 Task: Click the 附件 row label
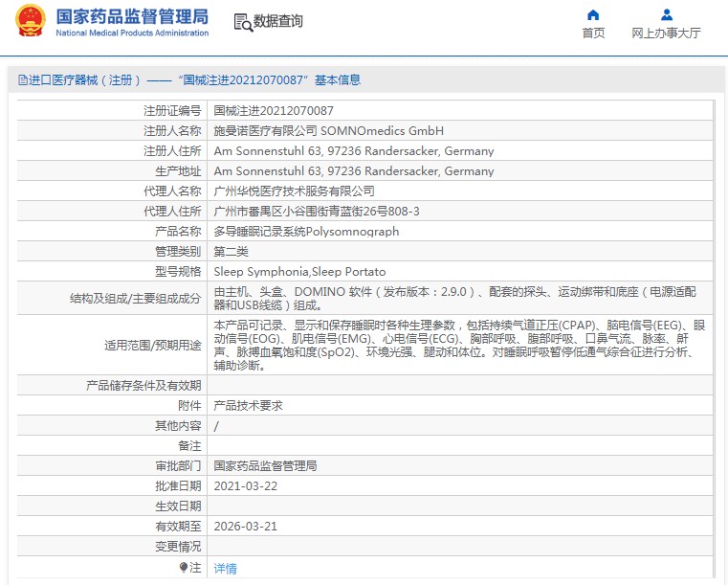tap(190, 406)
